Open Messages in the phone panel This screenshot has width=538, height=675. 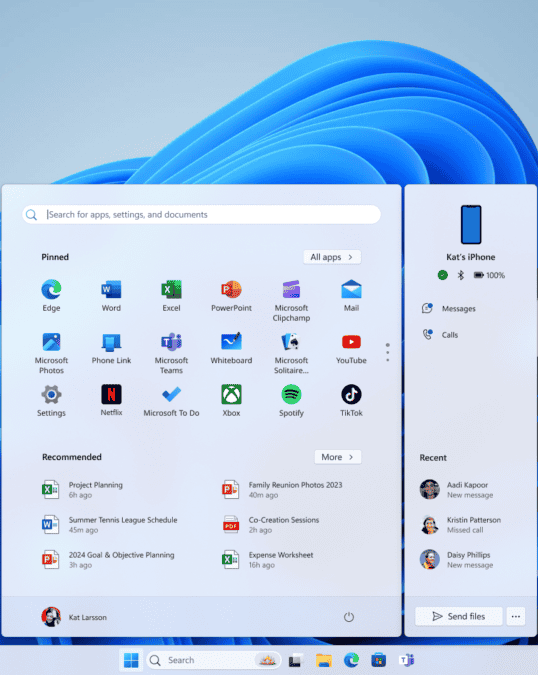[x=449, y=308]
